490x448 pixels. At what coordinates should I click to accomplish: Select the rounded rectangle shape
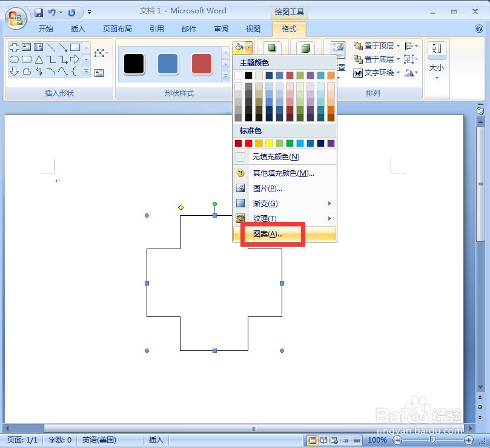[27, 59]
